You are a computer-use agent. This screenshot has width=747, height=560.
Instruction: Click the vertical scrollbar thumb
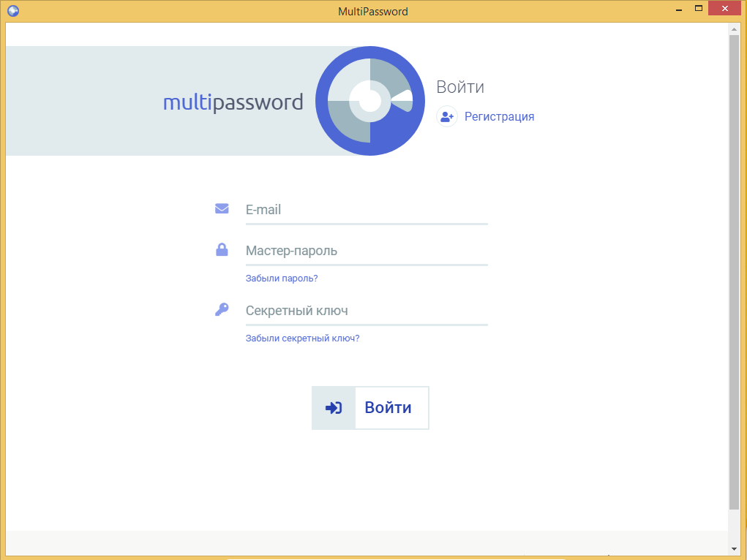(734, 273)
